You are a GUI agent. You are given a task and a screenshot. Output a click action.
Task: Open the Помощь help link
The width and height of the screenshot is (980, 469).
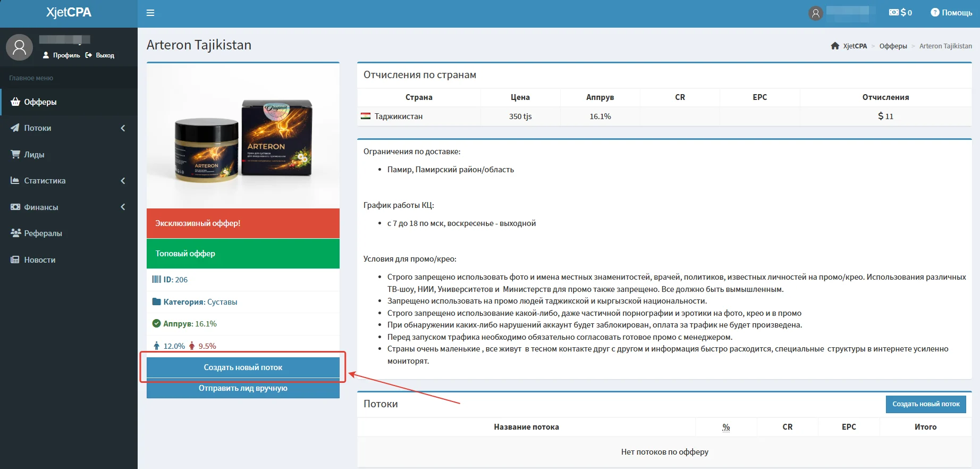click(x=951, y=13)
